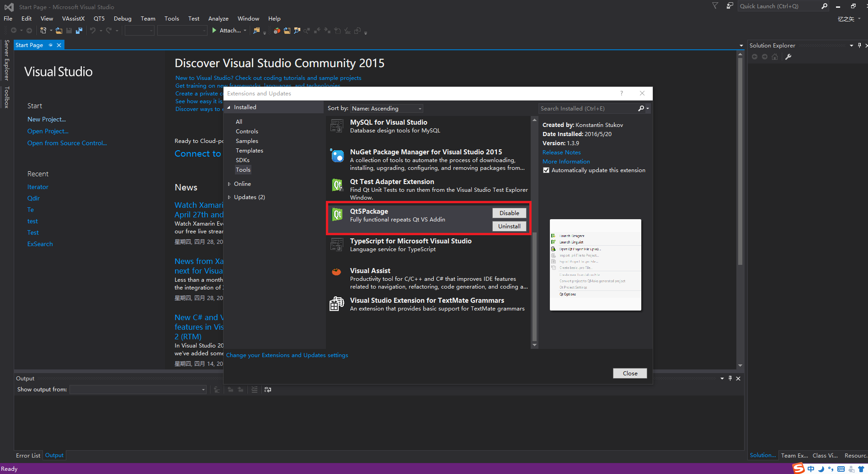This screenshot has height=474, width=868.
Task: Open Solution Explorer window position dropdown
Action: pyautogui.click(x=851, y=45)
